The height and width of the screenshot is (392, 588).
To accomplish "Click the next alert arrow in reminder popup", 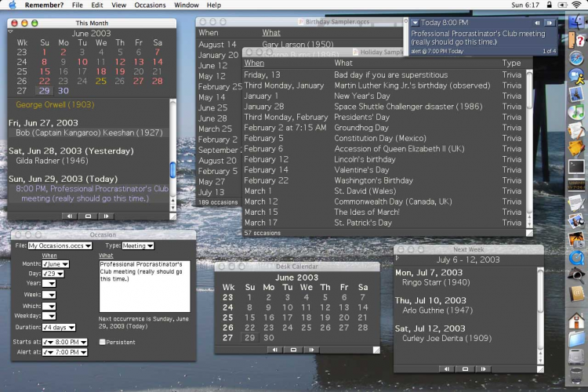I will coord(550,23).
